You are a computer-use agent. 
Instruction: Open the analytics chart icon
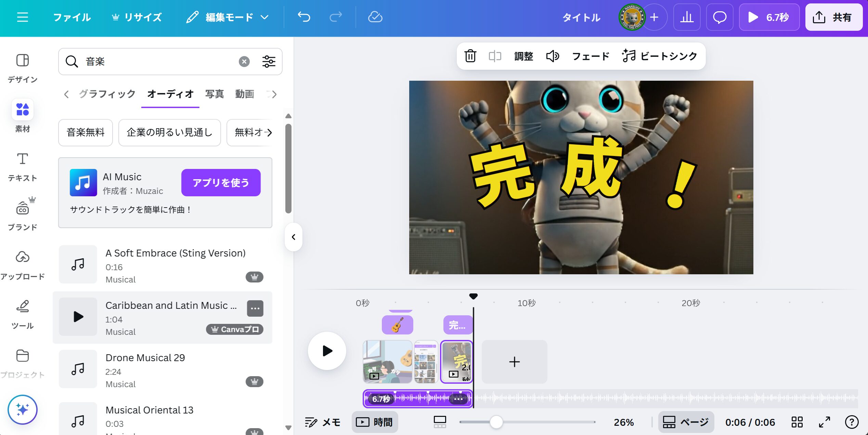pos(687,17)
